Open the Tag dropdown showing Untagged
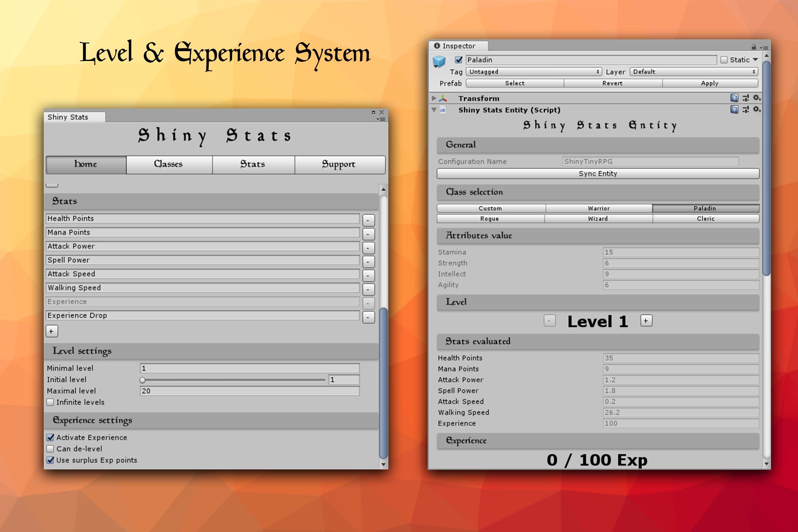Image resolution: width=798 pixels, height=532 pixels. click(x=534, y=72)
